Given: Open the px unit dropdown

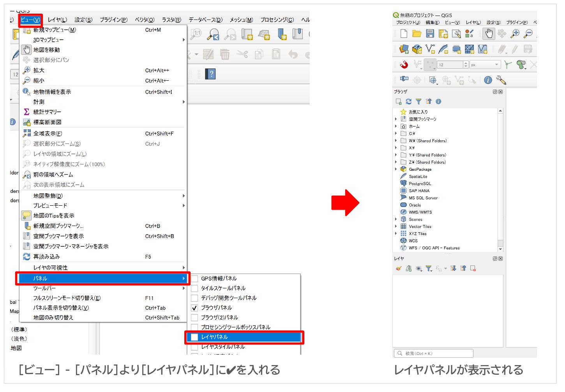Looking at the screenshot, I should 485,65.
